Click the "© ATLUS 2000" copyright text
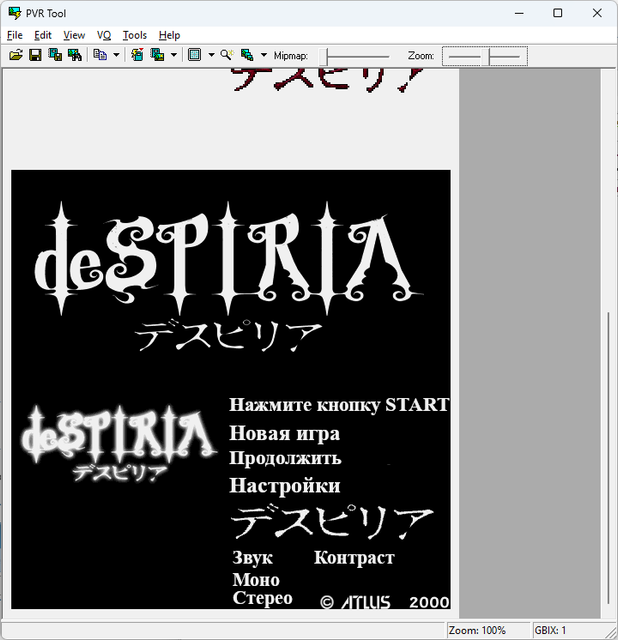 click(x=385, y=602)
